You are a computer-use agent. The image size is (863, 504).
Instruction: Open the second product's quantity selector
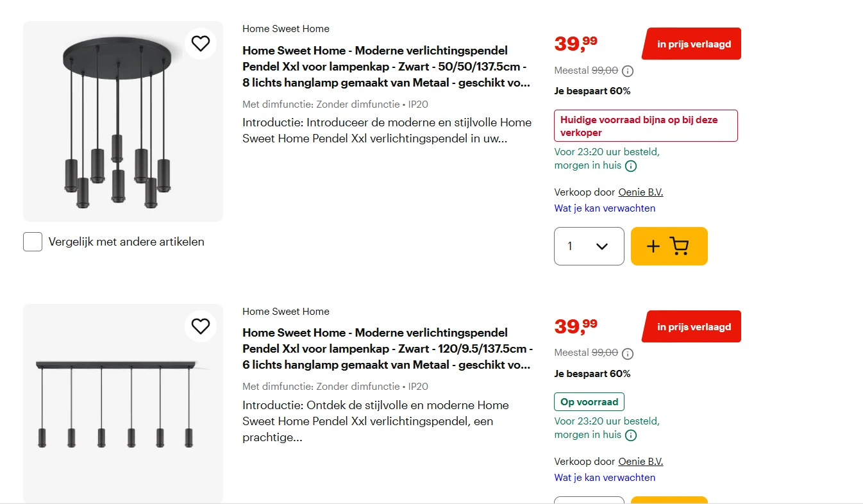click(x=589, y=500)
